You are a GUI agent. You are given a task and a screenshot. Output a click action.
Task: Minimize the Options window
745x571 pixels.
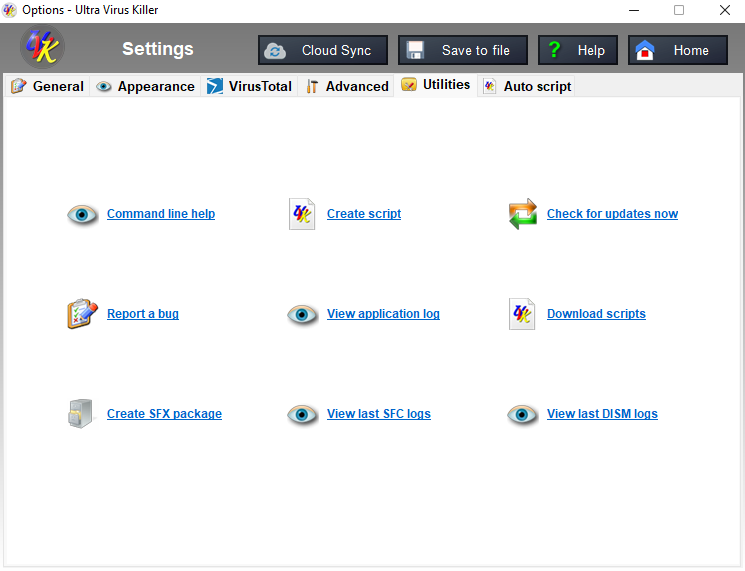click(x=634, y=10)
